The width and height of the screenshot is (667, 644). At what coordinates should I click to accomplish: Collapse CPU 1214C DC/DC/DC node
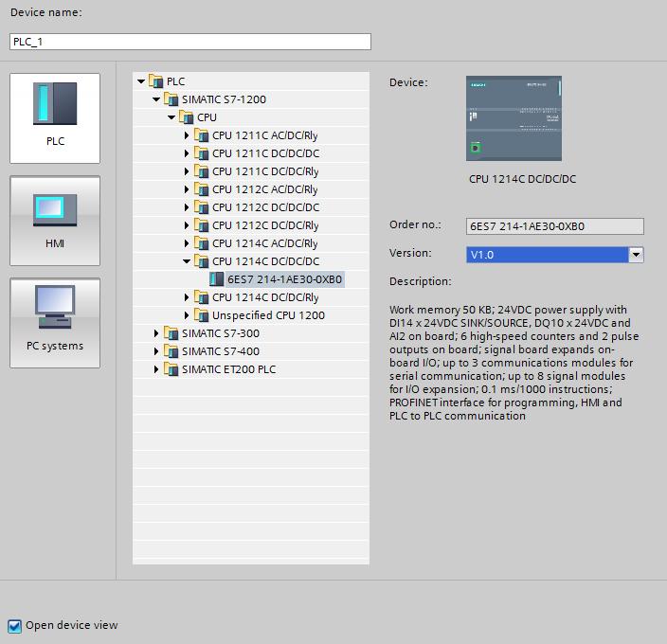click(187, 261)
